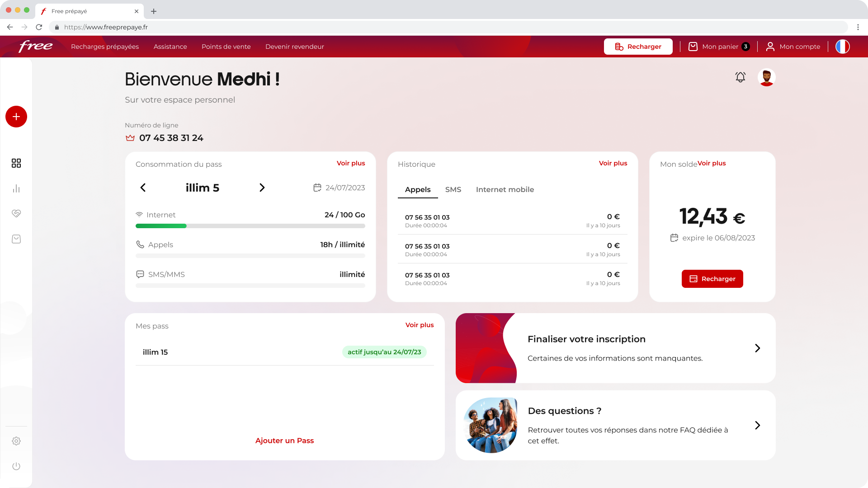
Task: Click browser reload button
Action: 39,27
